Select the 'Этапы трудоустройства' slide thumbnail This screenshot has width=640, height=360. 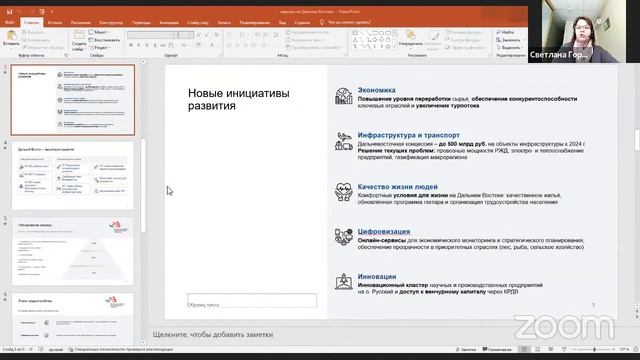(73, 319)
